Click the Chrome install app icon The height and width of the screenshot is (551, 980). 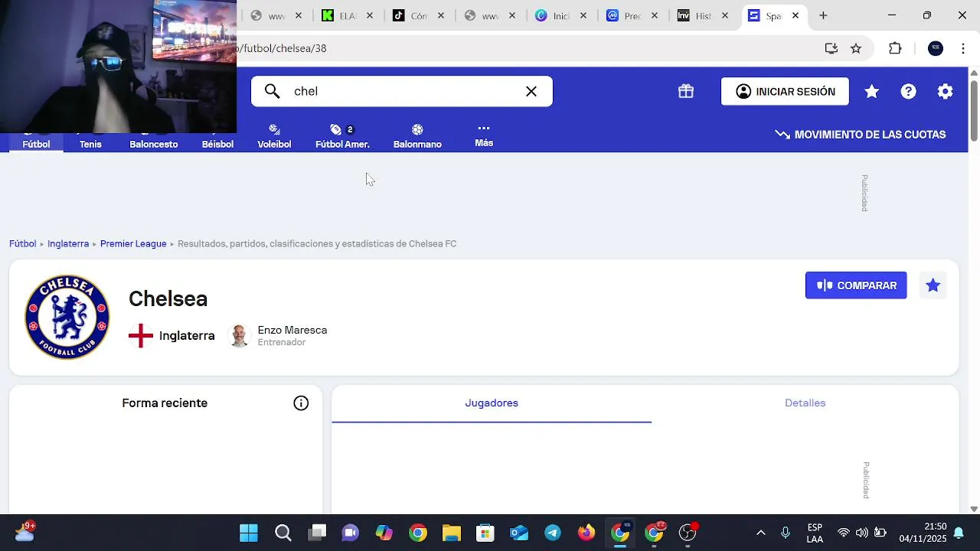click(831, 48)
